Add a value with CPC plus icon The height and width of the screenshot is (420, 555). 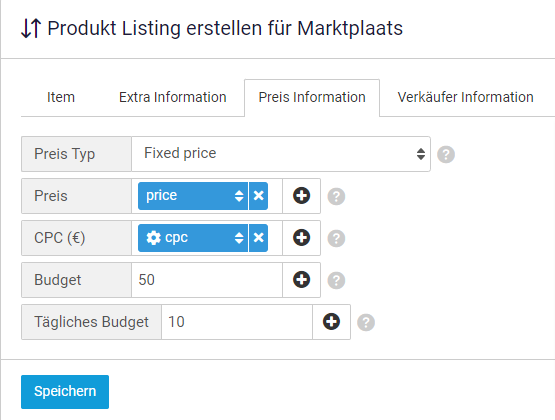click(302, 237)
